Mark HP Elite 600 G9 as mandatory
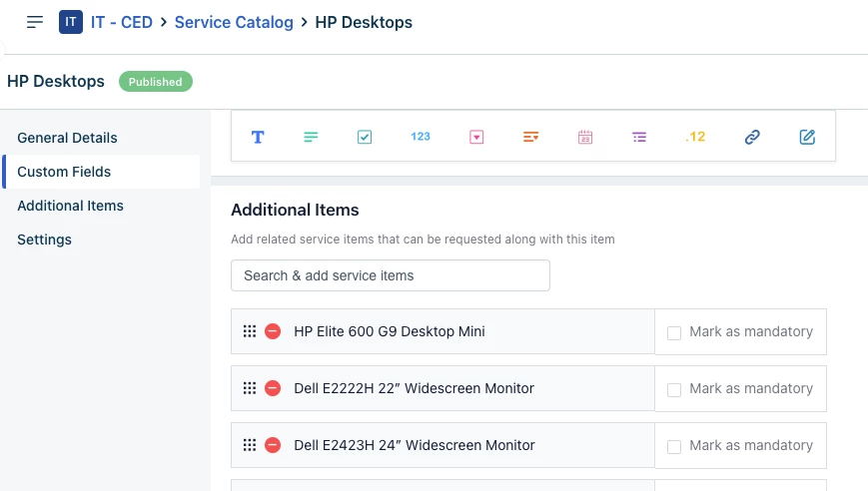The width and height of the screenshot is (868, 491). click(x=673, y=333)
